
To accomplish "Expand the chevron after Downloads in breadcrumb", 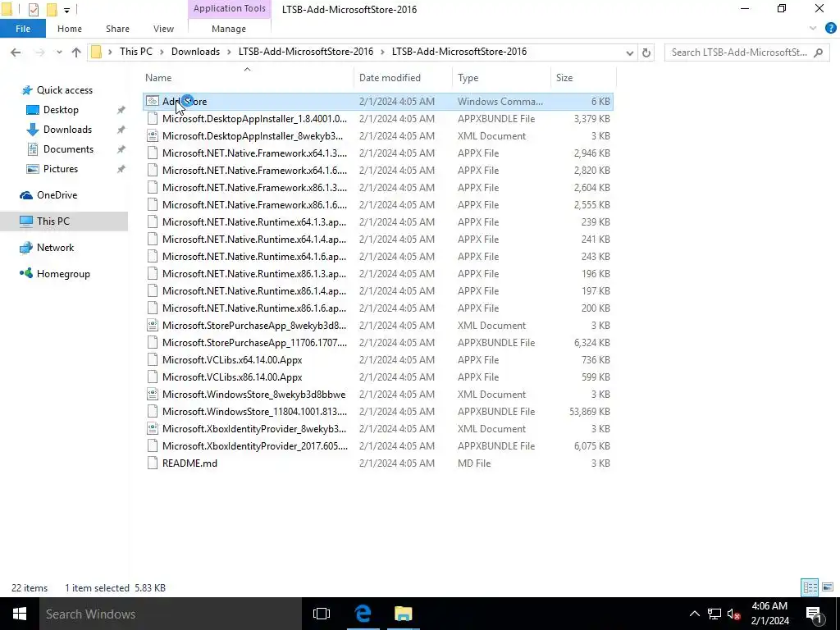I will click(229, 52).
